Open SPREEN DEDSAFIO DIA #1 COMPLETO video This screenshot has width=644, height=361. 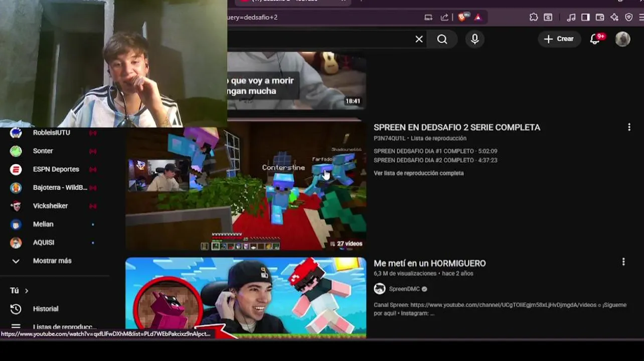pos(435,151)
